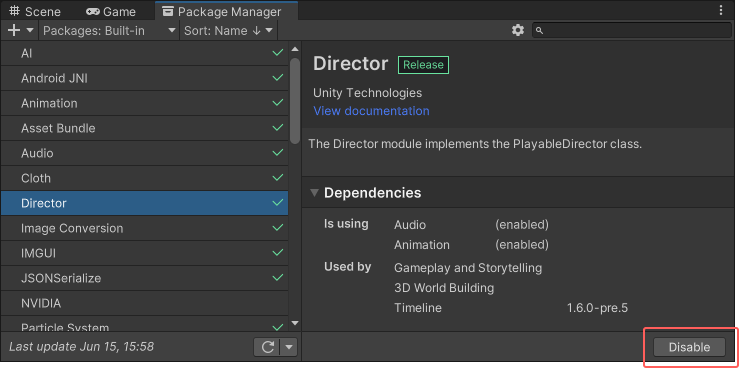The height and width of the screenshot is (370, 742).
Task: Open refresh options dropdown arrow
Action: pyautogui.click(x=289, y=347)
